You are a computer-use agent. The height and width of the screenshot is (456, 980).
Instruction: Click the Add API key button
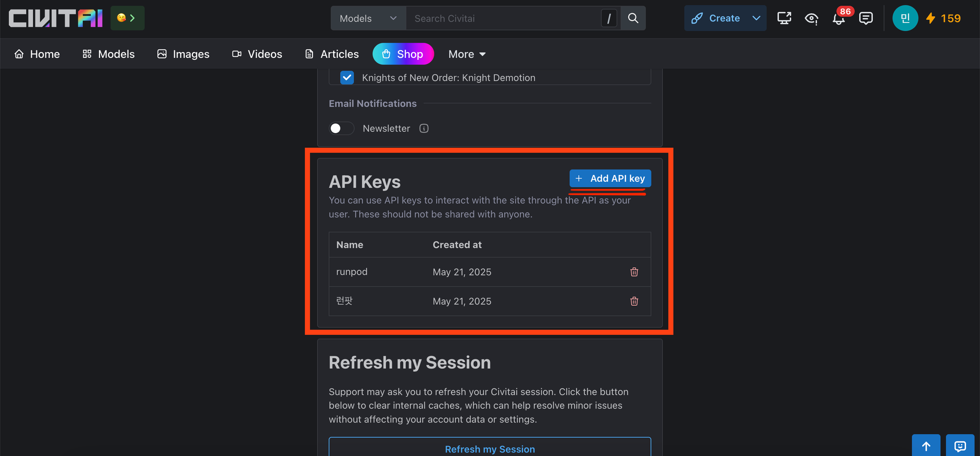(610, 178)
